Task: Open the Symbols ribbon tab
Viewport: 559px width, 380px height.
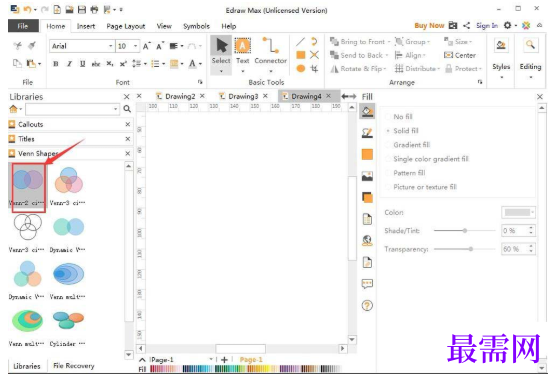Action: point(196,26)
